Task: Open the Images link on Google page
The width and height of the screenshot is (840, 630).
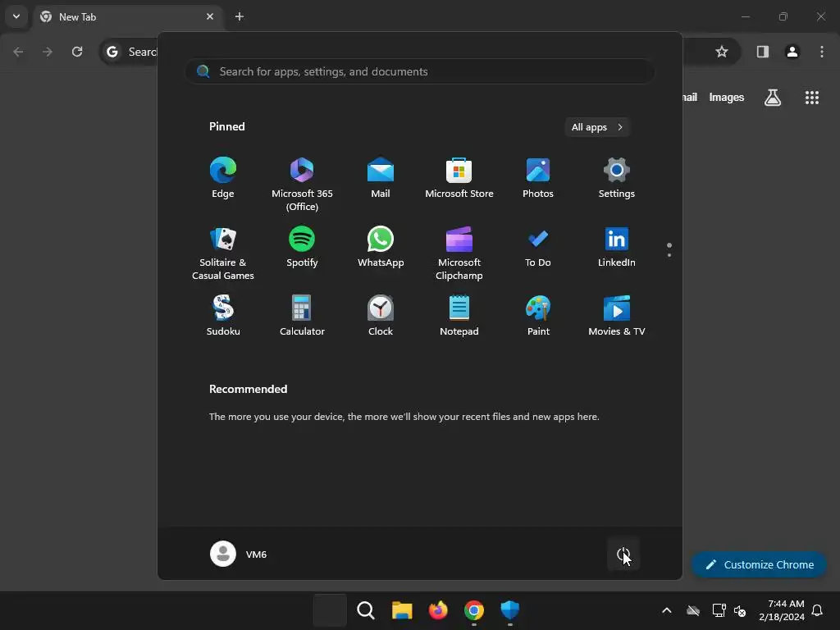Action: pyautogui.click(x=727, y=97)
